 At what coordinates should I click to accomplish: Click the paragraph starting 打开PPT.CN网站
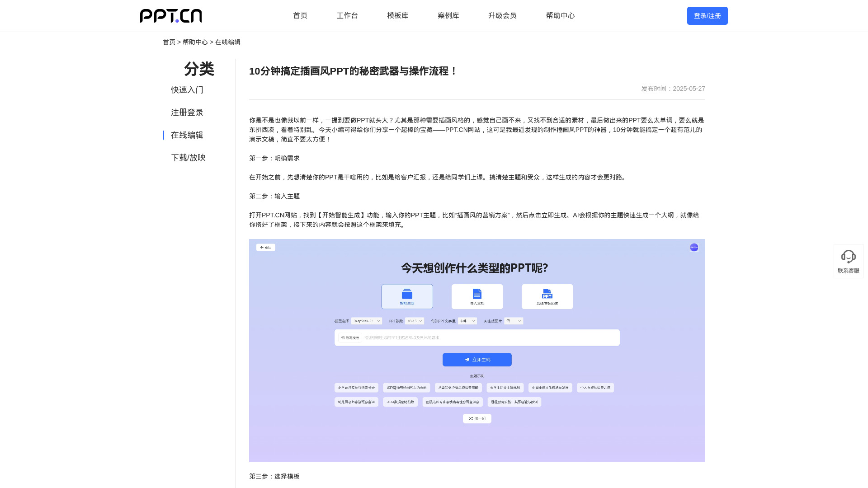[475, 220]
